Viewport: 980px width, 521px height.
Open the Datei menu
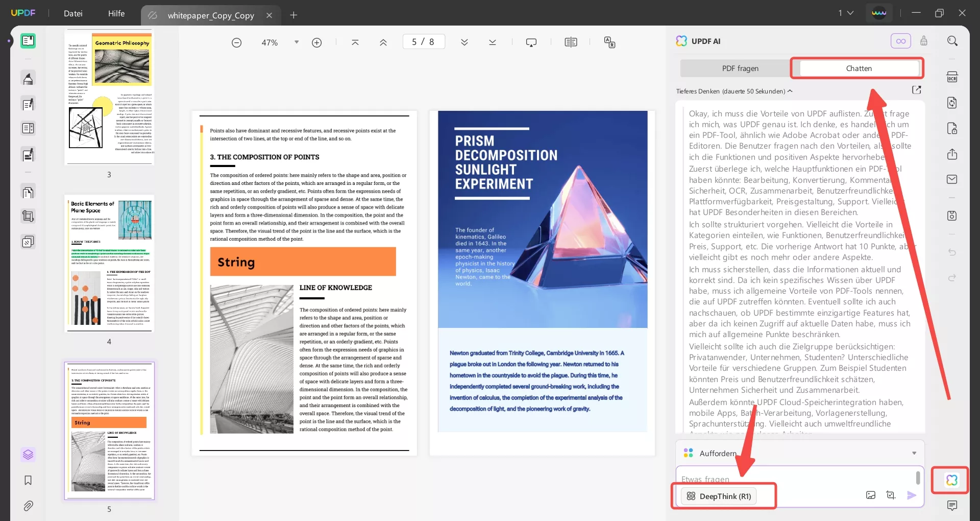(x=73, y=14)
